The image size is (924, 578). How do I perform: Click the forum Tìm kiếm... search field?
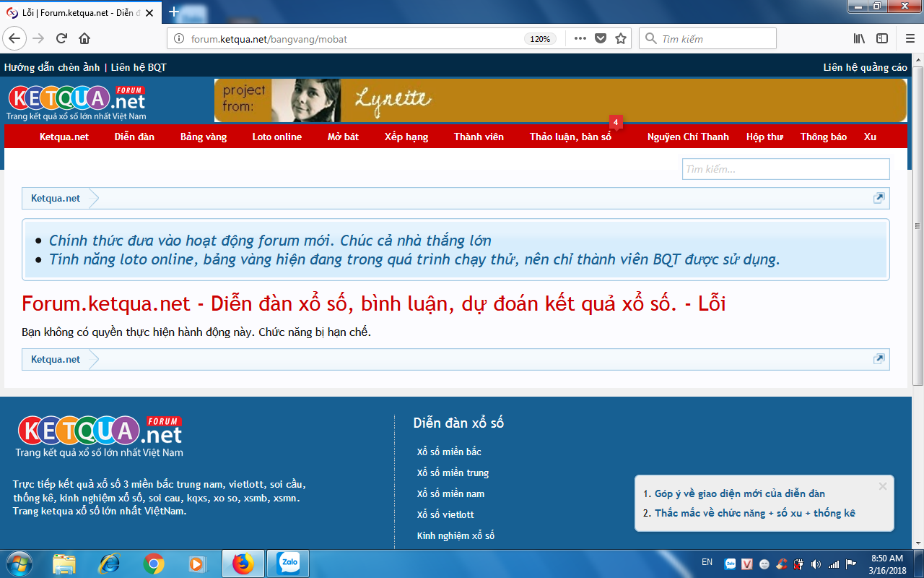[x=786, y=169]
